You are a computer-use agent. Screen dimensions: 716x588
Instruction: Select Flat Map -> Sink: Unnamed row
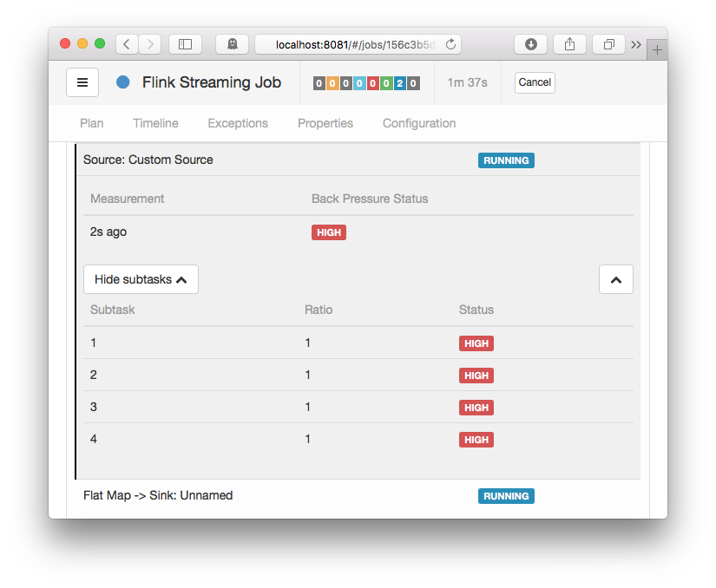point(358,496)
